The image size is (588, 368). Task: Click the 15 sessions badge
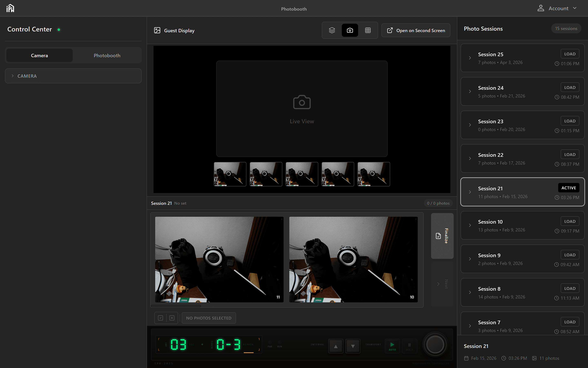(x=566, y=28)
